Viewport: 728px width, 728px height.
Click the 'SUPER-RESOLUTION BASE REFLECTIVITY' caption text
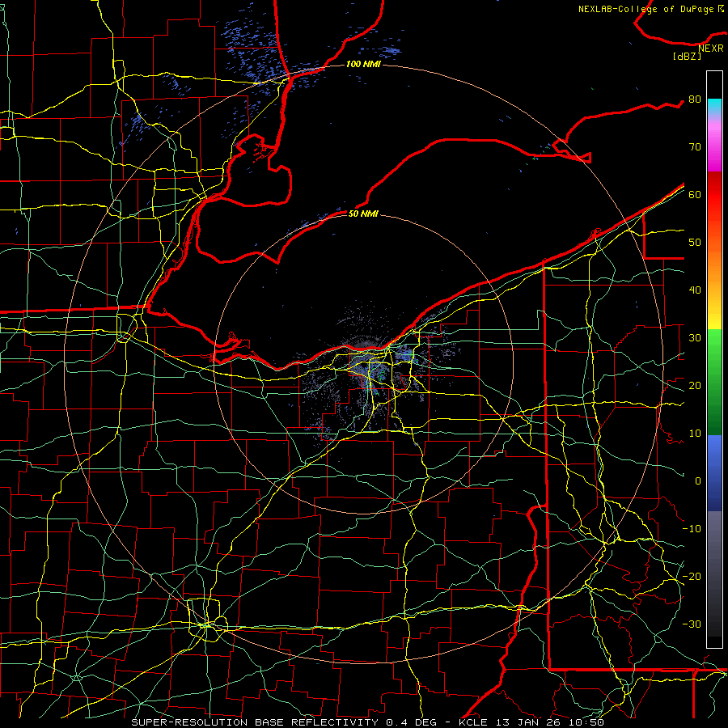(255, 722)
